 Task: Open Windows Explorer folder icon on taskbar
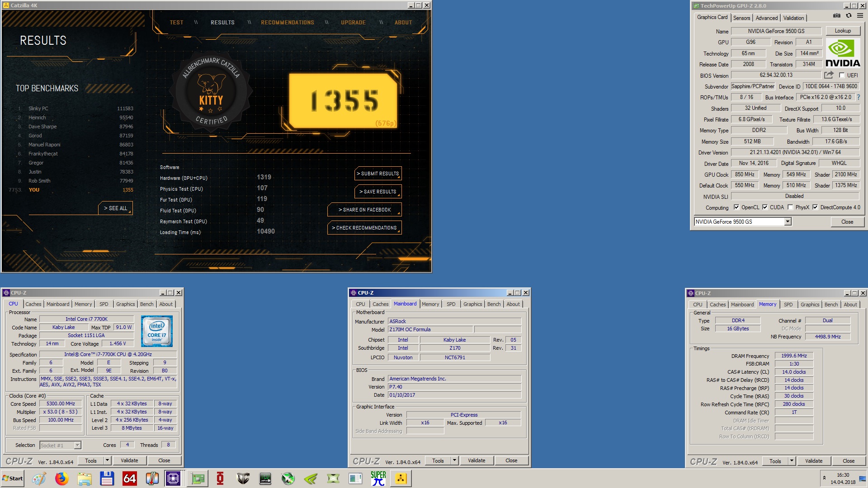pyautogui.click(x=84, y=479)
